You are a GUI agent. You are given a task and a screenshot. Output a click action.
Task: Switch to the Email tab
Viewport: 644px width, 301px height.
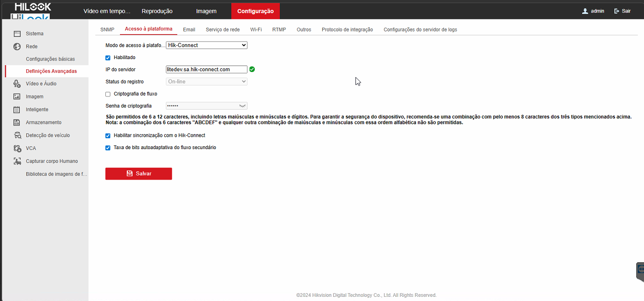pyautogui.click(x=189, y=30)
